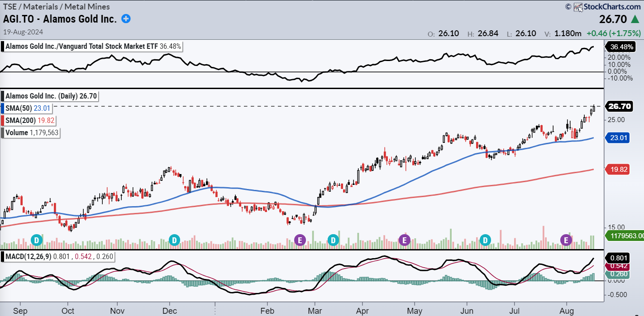This screenshot has height=316, width=644.
Task: Click the gray Volume legend color bar
Action: coord(3,132)
